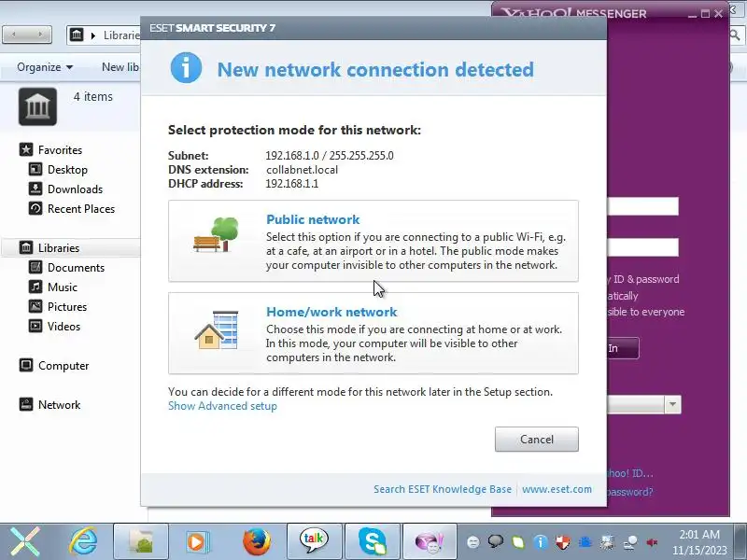The width and height of the screenshot is (747, 560).
Task: Click the house and building home/work icon
Action: 217,330
